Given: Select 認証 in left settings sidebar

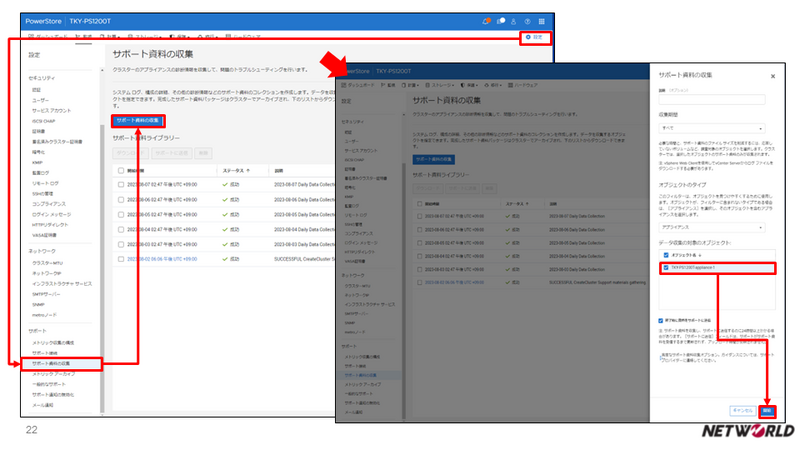Looking at the screenshot, I should 36,90.
